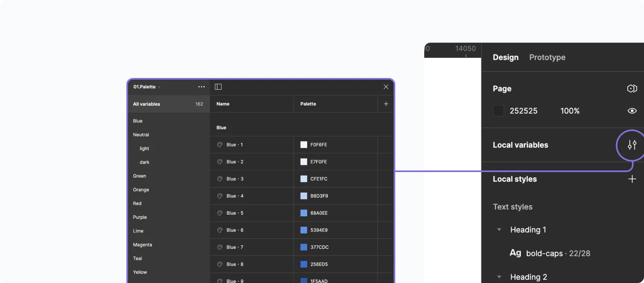This screenshot has height=283, width=644.
Task: Click the 162 variables count
Action: [199, 104]
